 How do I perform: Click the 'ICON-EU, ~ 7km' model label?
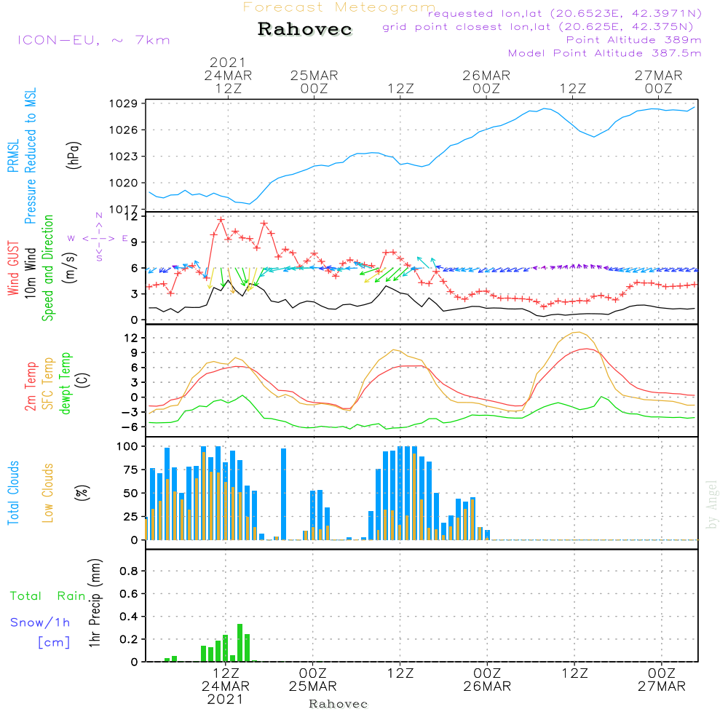point(94,40)
